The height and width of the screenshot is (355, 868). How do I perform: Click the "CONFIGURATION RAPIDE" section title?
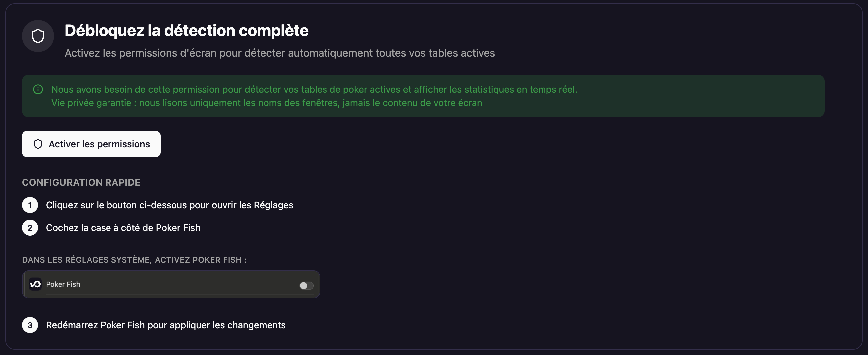[x=81, y=182]
